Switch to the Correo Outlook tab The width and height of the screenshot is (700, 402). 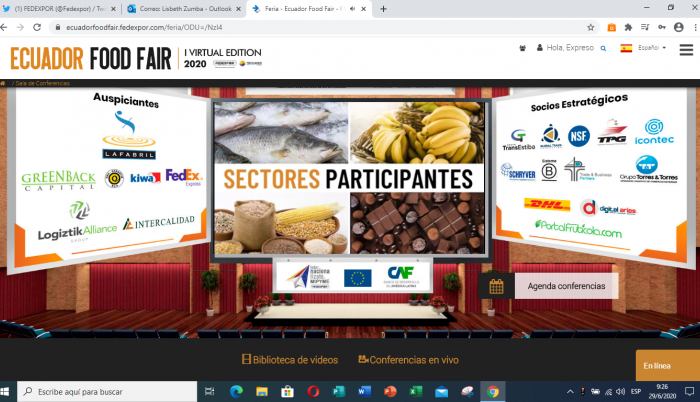pos(184,8)
